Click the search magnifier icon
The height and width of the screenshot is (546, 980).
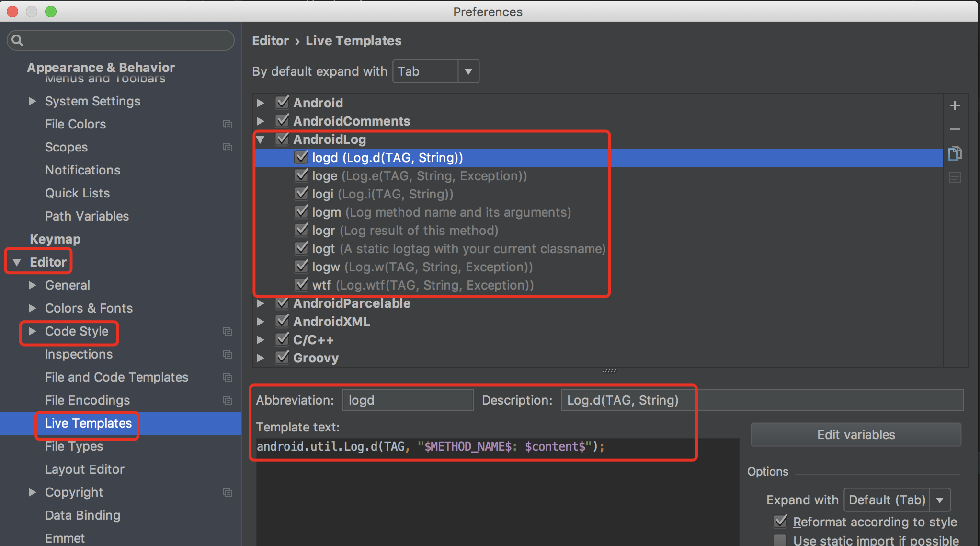[x=17, y=40]
